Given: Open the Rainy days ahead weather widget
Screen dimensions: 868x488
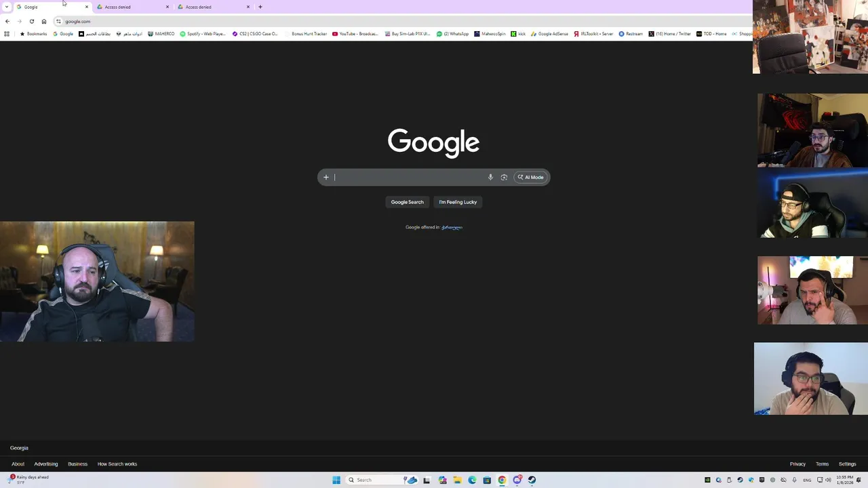Looking at the screenshot, I should 28,480.
